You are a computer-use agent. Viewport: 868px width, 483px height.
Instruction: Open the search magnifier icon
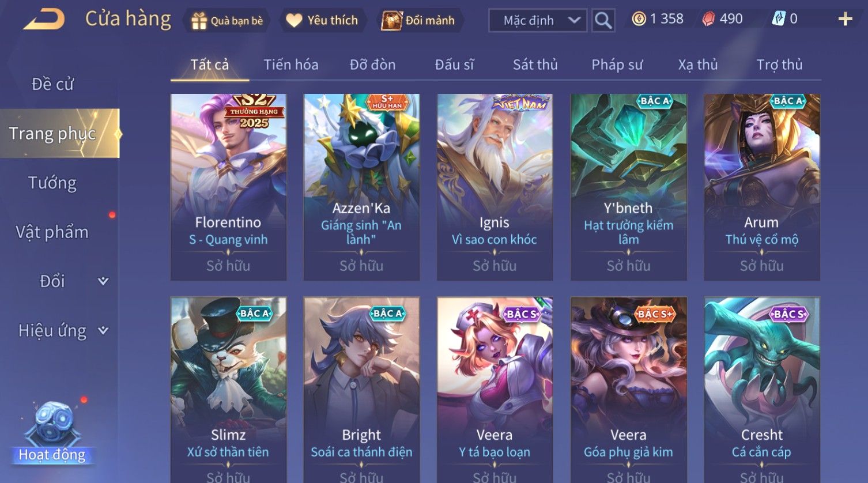tap(603, 20)
